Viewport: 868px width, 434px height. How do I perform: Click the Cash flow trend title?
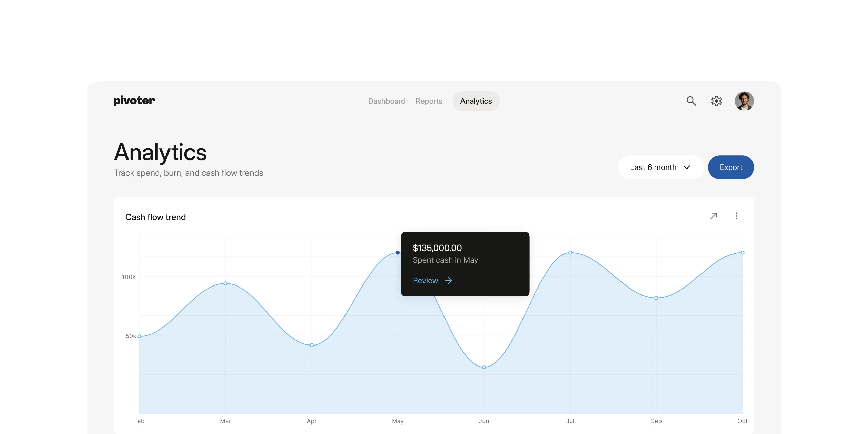156,217
